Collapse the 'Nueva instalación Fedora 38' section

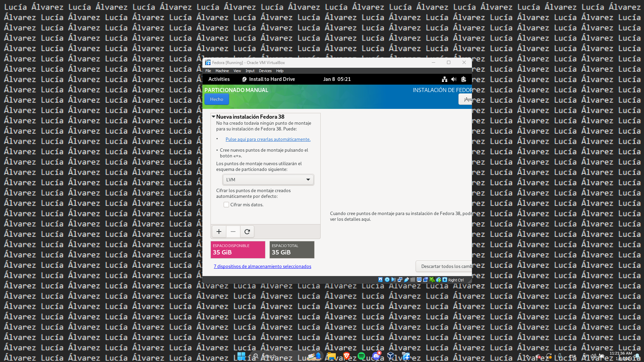(x=214, y=117)
